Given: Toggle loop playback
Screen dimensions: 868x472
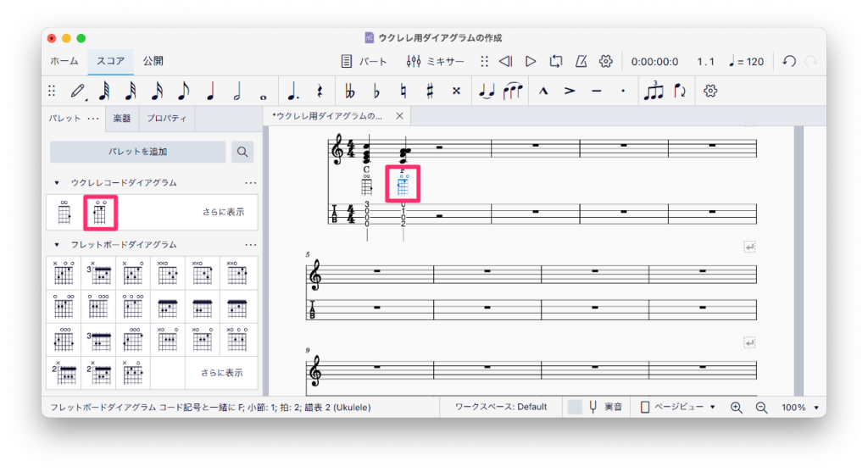Looking at the screenshot, I should pyautogui.click(x=555, y=61).
